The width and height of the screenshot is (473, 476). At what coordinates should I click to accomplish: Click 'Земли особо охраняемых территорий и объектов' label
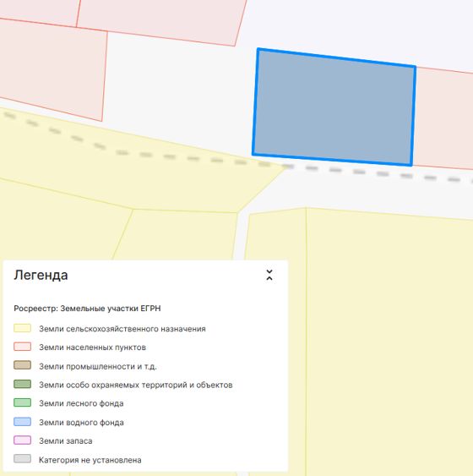[x=135, y=385]
